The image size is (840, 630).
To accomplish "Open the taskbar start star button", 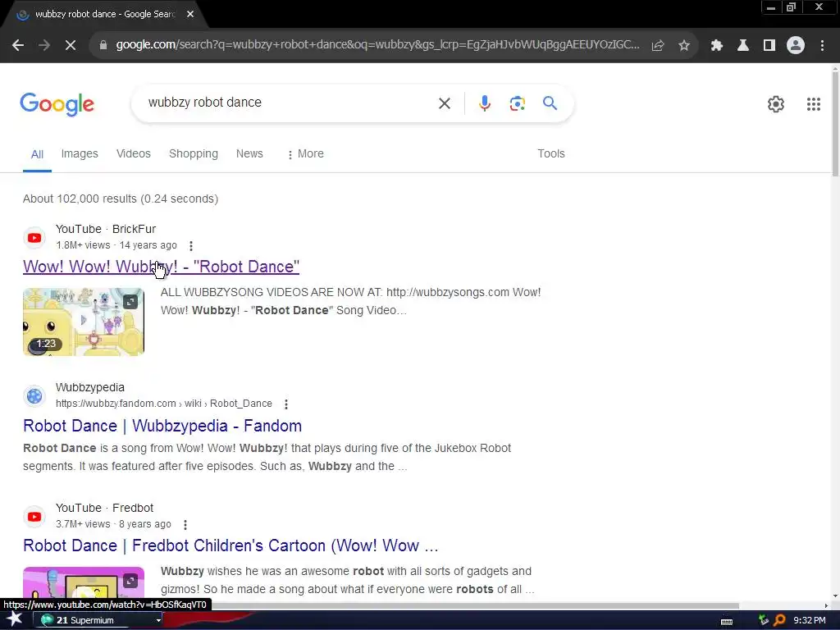I will click(x=14, y=619).
